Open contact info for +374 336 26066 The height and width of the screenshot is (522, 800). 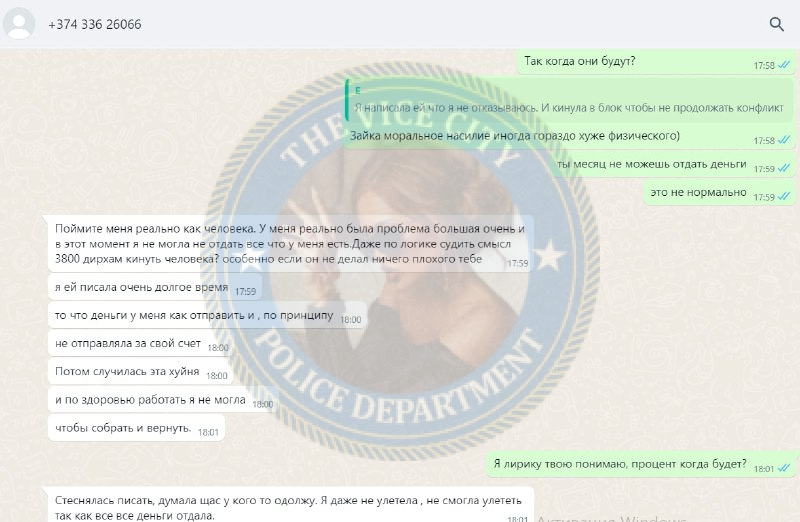[x=94, y=24]
